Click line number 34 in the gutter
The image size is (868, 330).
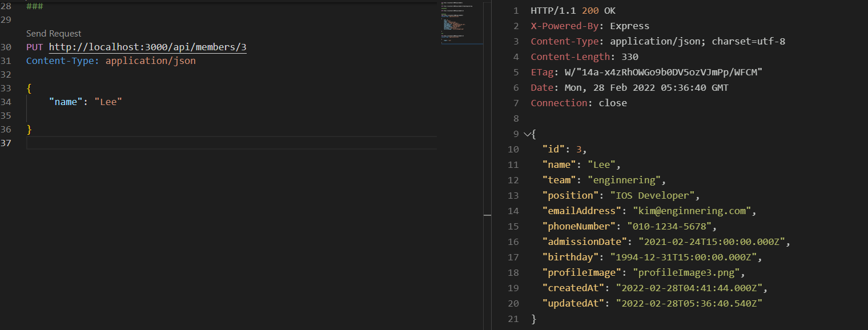[x=6, y=102]
